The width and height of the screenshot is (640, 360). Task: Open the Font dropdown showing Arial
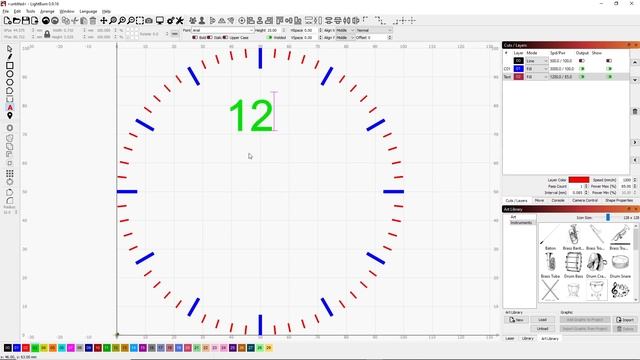pos(222,30)
